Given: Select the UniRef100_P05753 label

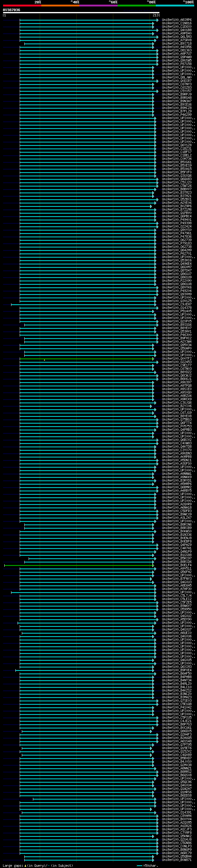Looking at the screenshot, I should [x=177, y=426].
